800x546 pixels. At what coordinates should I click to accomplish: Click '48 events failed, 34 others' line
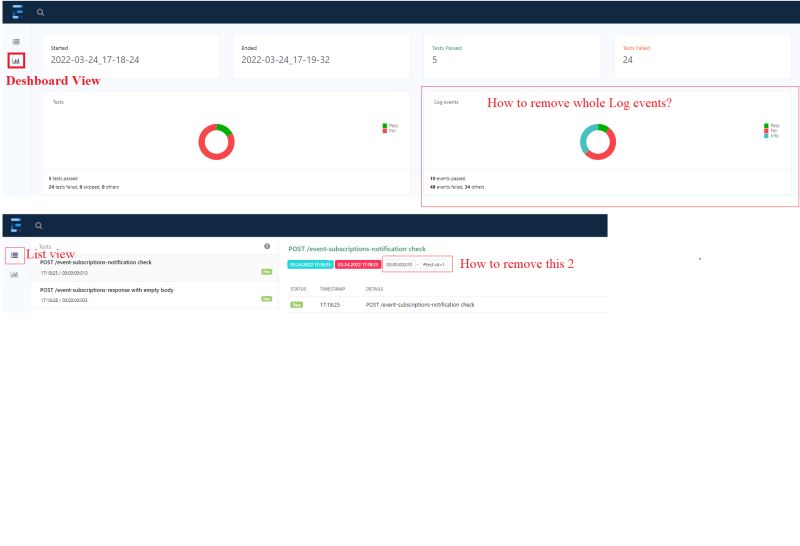point(457,187)
